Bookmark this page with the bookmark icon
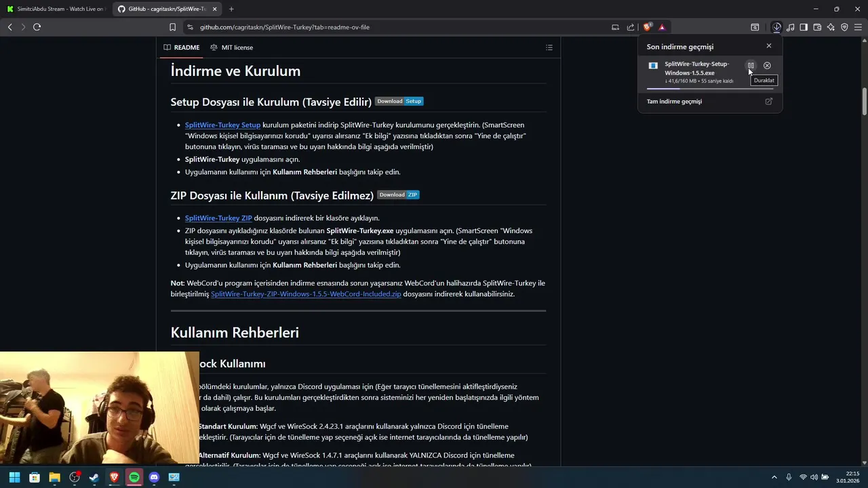868x488 pixels. (x=172, y=27)
